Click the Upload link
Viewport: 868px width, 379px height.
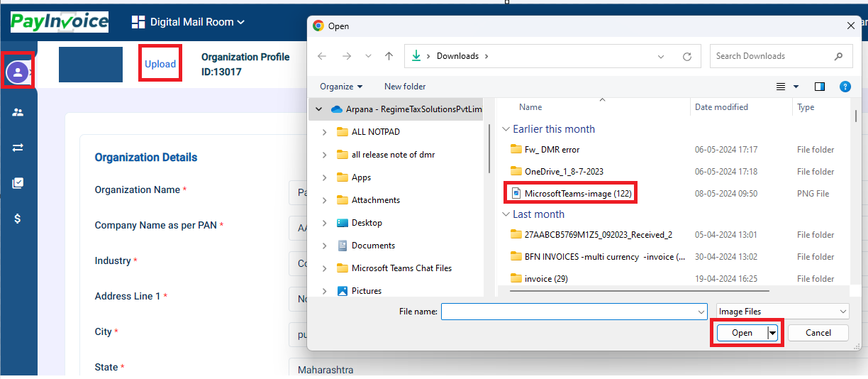pos(160,64)
